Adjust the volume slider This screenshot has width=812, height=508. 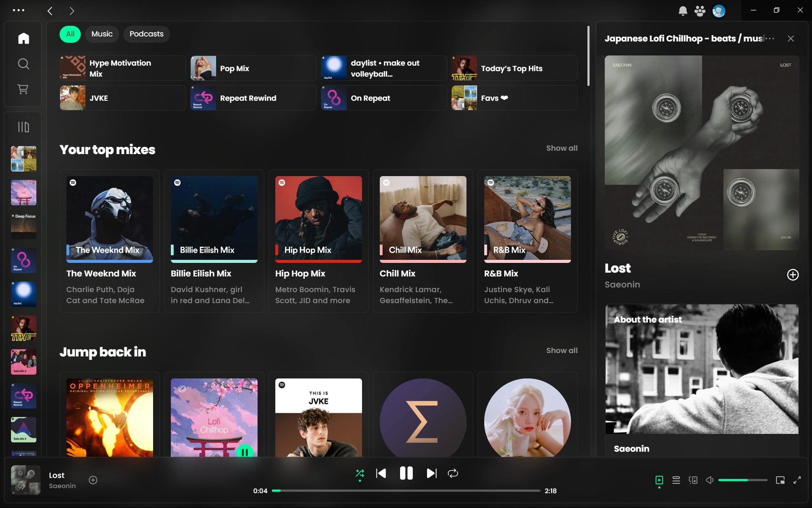pos(743,480)
